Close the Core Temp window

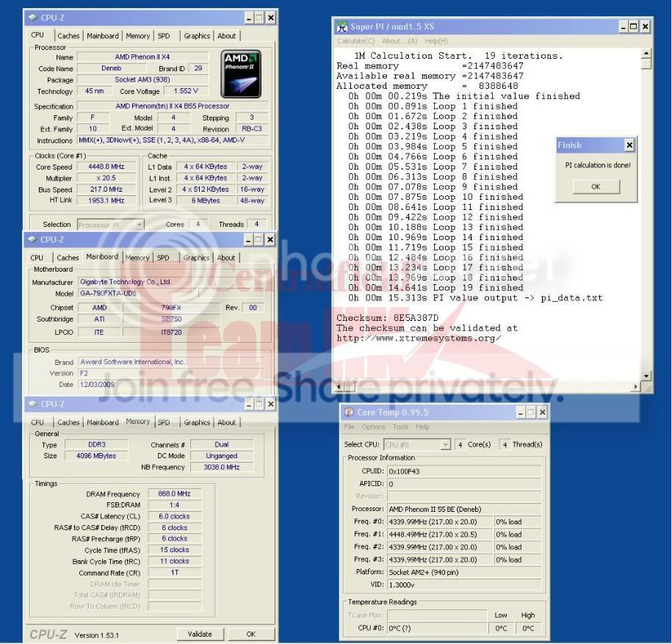(x=542, y=413)
